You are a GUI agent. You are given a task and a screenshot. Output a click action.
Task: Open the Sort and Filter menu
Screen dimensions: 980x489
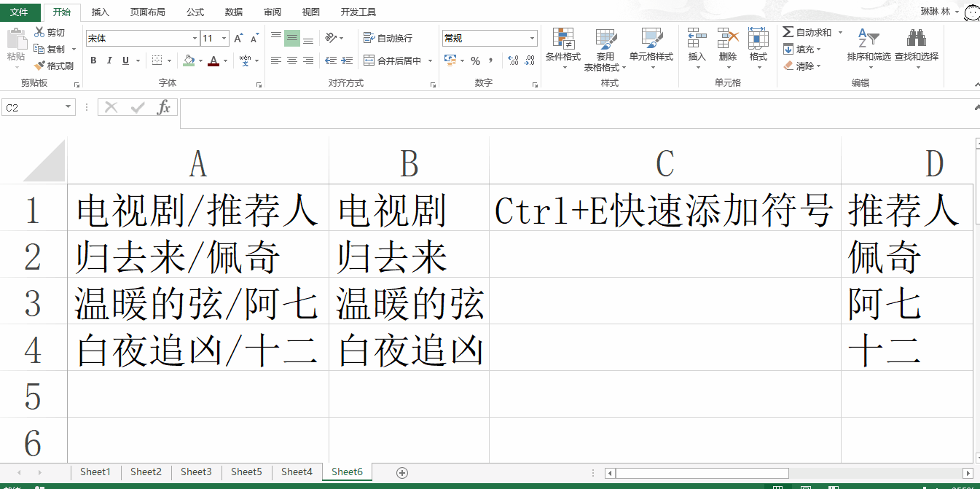pyautogui.click(x=869, y=49)
